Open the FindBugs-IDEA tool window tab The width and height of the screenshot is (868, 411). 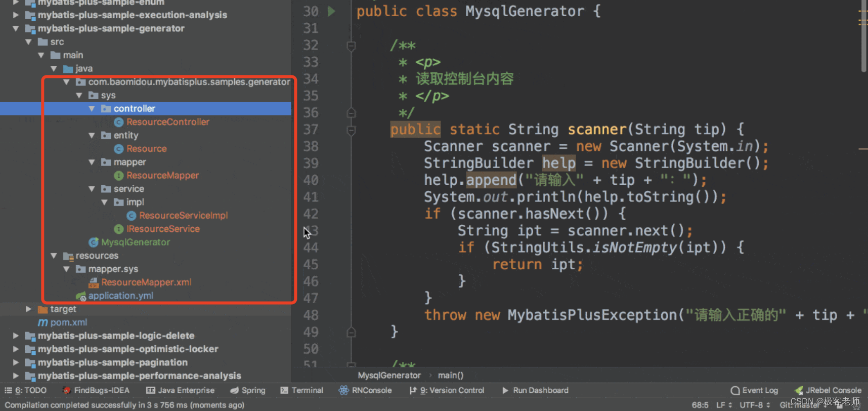pyautogui.click(x=96, y=390)
